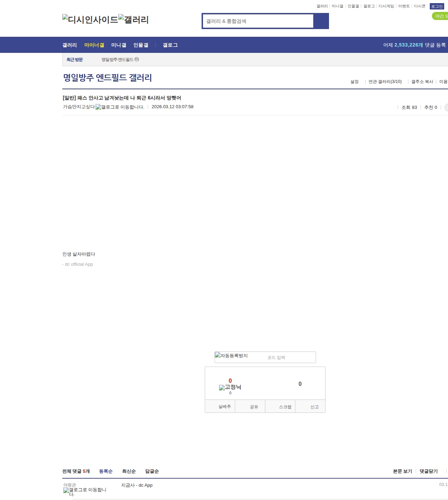Screen dimensions: 448x500
Task: Click the 자동등록방지 captcha image
Action: pos(231,356)
